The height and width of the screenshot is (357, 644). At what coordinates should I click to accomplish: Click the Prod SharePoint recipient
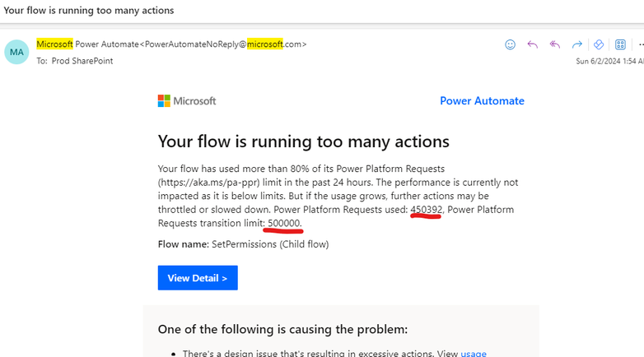click(81, 61)
